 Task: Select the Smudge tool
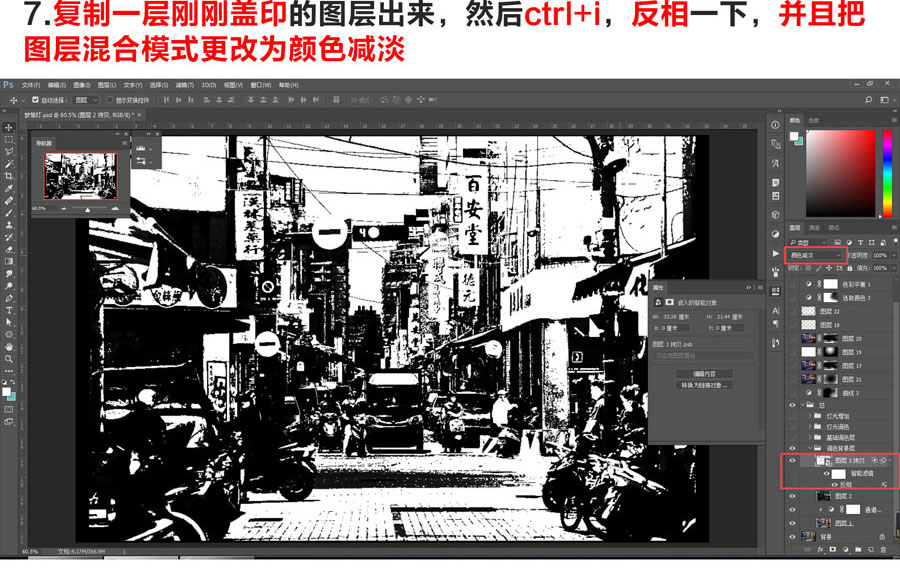[x=9, y=273]
